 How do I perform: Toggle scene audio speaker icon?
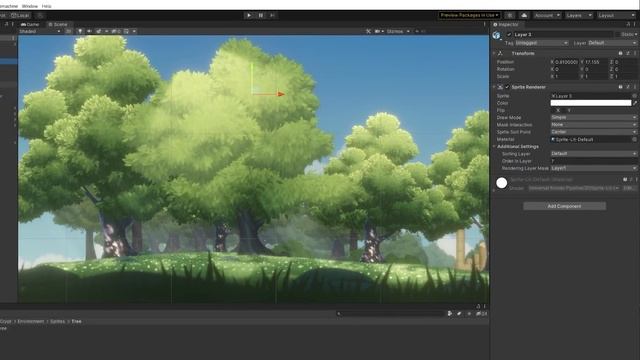tap(89, 31)
